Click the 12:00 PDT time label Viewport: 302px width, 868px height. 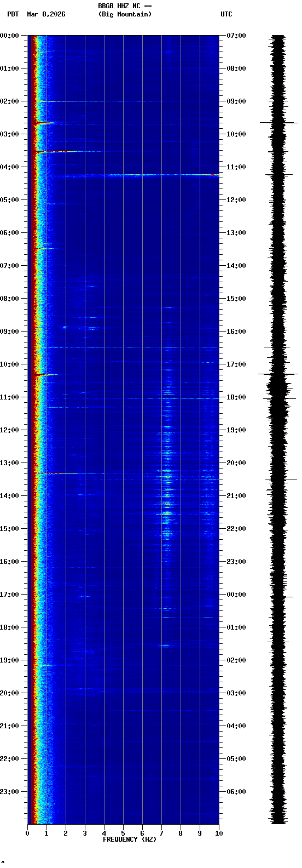(x=9, y=430)
